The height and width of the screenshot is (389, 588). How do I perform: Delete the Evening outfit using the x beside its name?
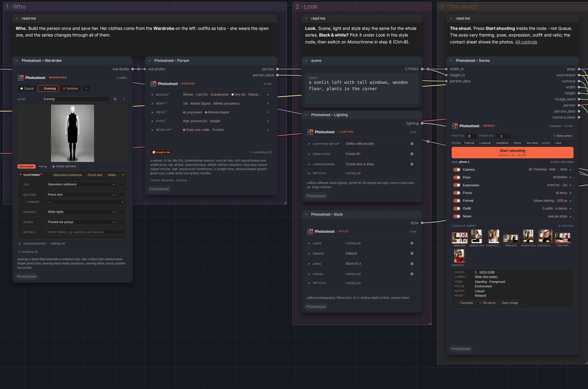(124, 99)
